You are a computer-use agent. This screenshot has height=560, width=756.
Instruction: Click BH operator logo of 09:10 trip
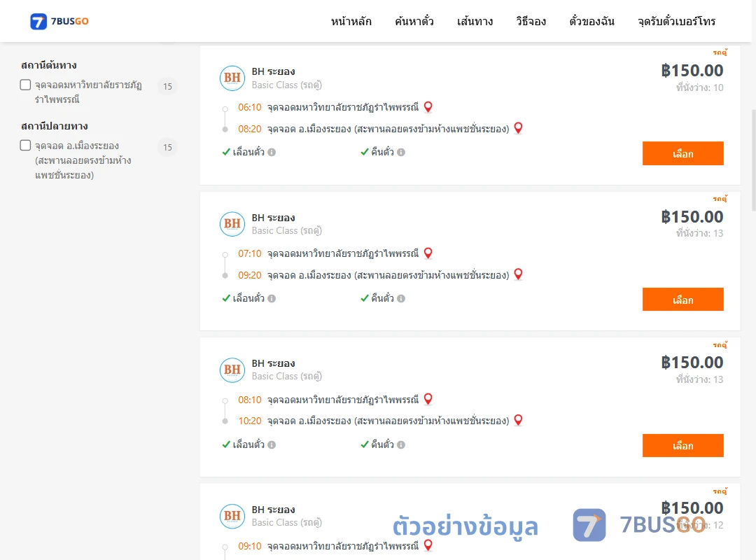point(232,516)
